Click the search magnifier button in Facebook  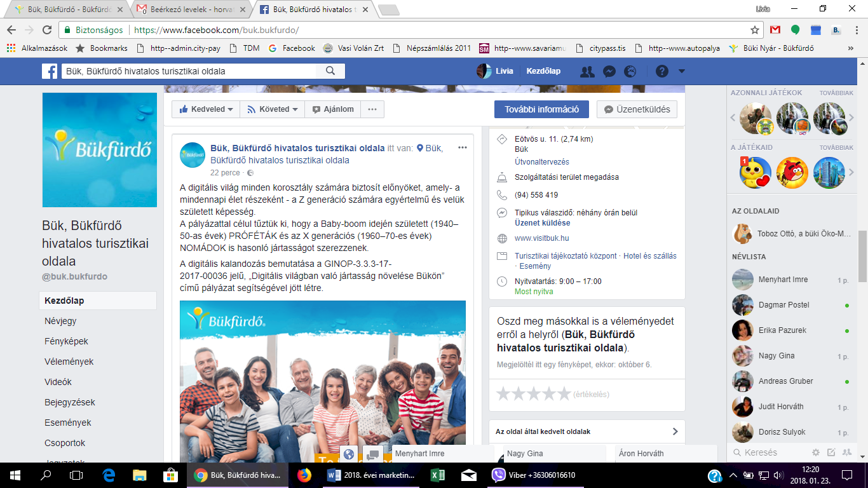(330, 71)
